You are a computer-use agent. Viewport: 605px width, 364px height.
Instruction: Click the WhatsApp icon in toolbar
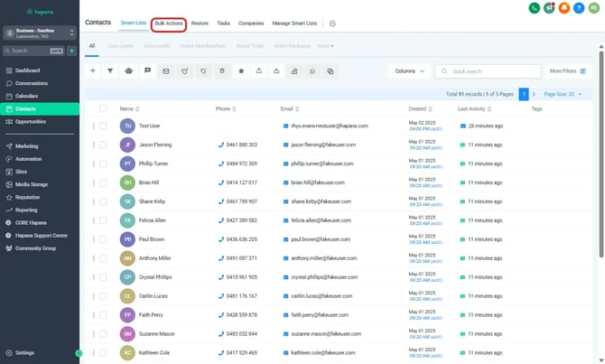coord(313,70)
